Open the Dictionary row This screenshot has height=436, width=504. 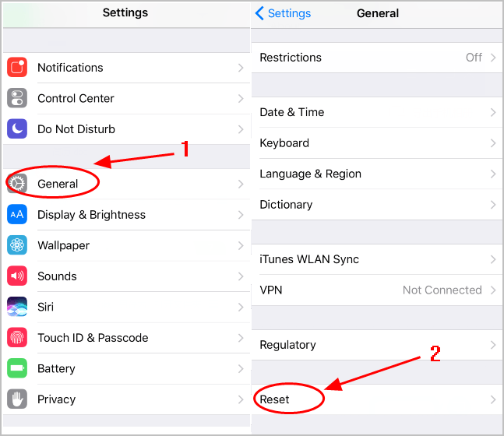coord(377,205)
